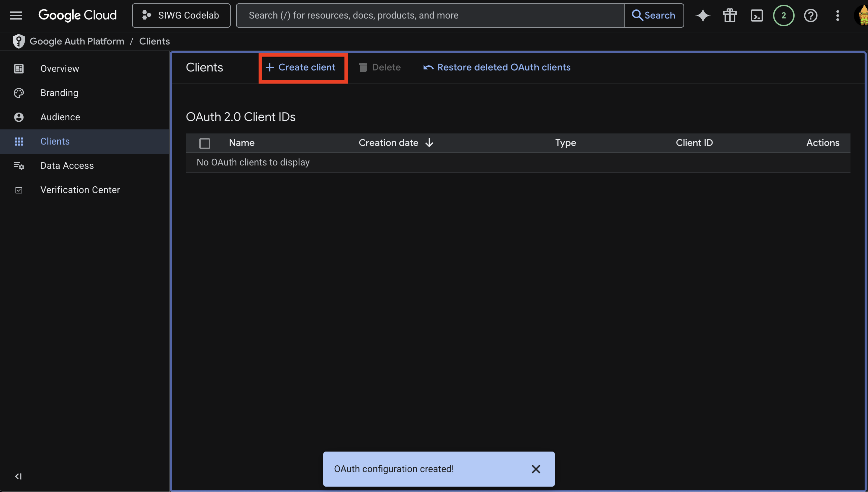Select the Branding section in sidebar

coord(59,93)
